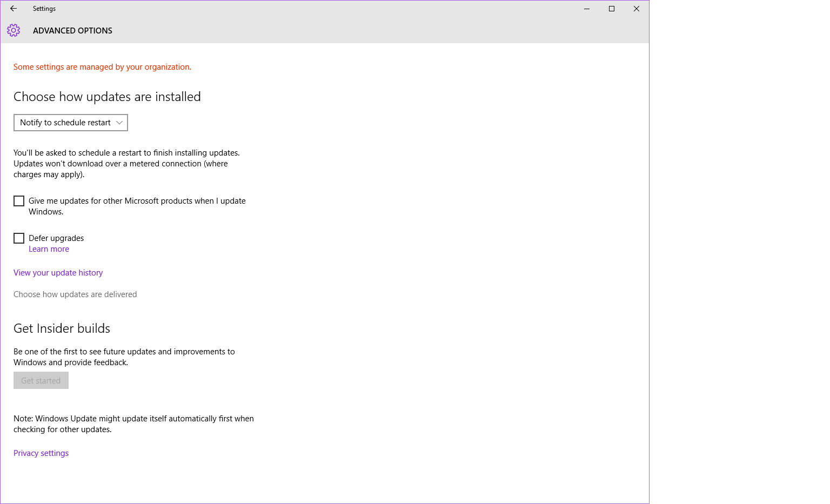Minimize the Settings window
830x504 pixels.
587,9
